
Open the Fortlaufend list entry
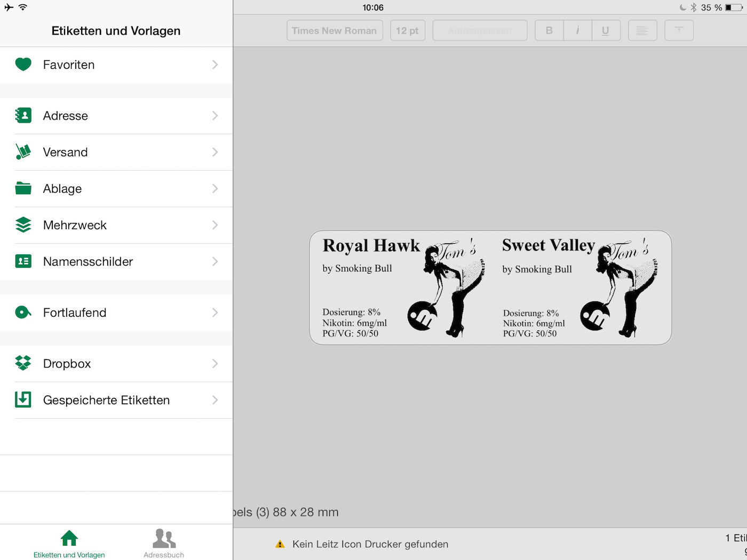116,313
